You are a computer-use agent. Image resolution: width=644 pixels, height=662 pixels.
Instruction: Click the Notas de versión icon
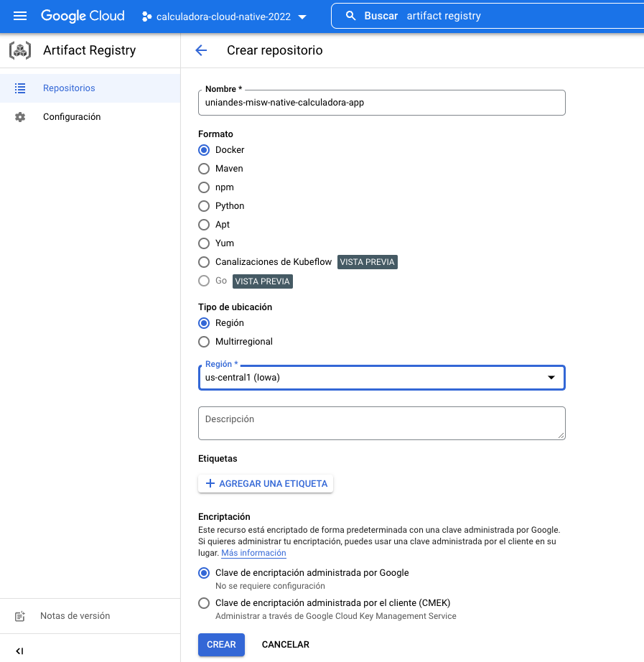click(x=20, y=616)
